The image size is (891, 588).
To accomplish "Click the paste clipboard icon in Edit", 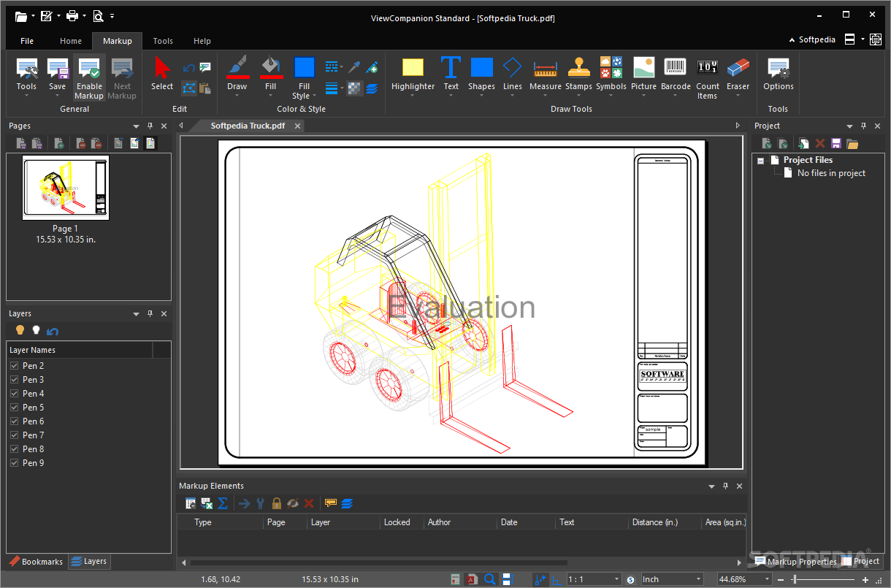I will (x=205, y=88).
